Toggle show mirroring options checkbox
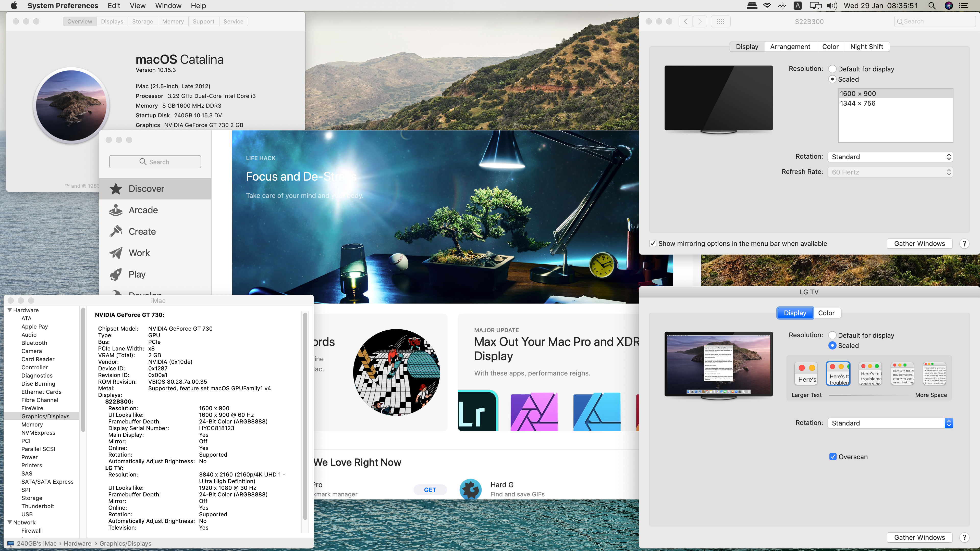 653,243
